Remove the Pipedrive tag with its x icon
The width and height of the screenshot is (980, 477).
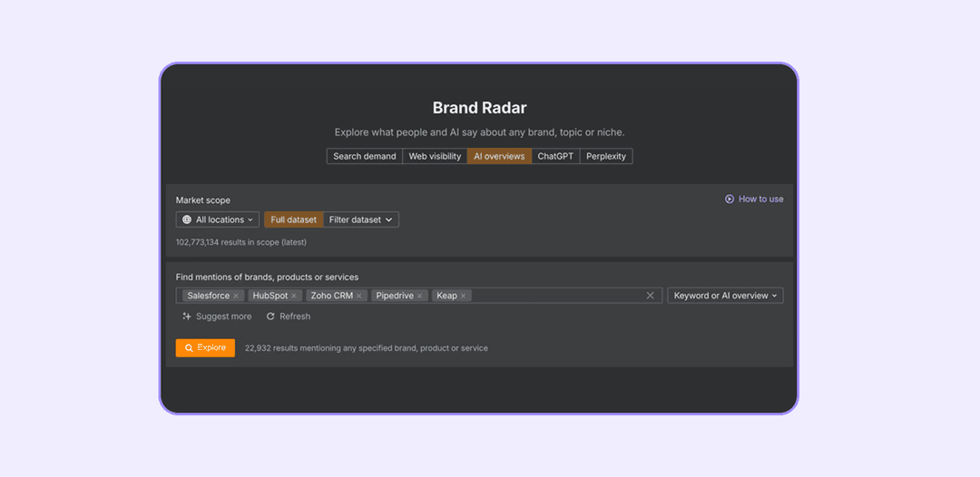point(419,296)
